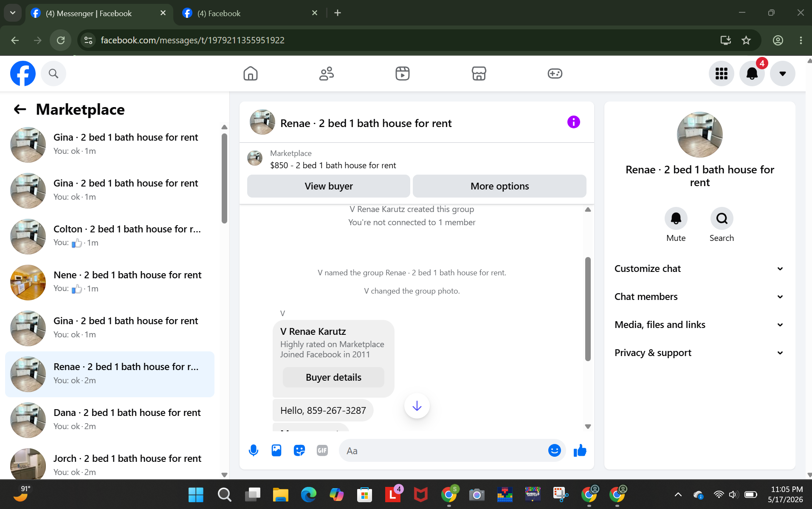Open the notifications bell
The height and width of the screenshot is (509, 812).
pos(752,74)
